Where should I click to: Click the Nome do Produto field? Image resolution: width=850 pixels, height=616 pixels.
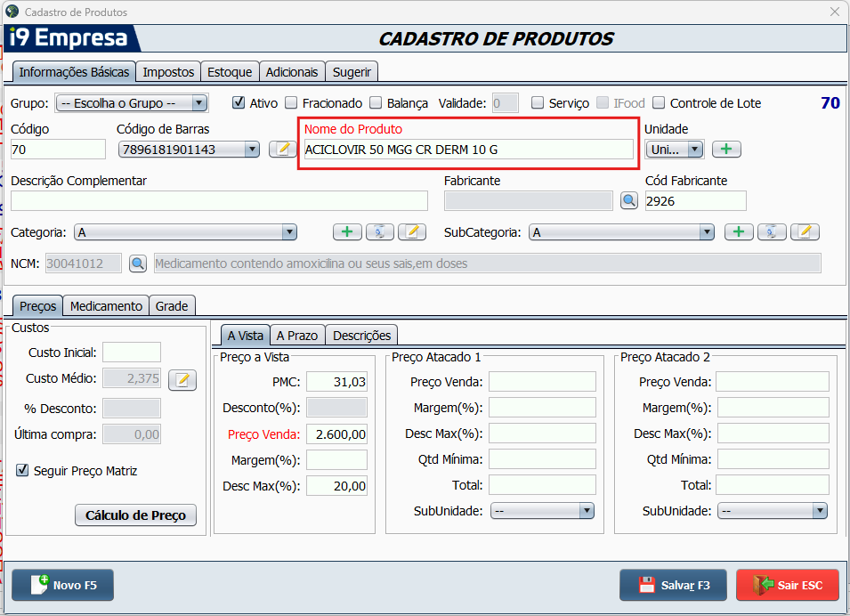click(x=468, y=150)
